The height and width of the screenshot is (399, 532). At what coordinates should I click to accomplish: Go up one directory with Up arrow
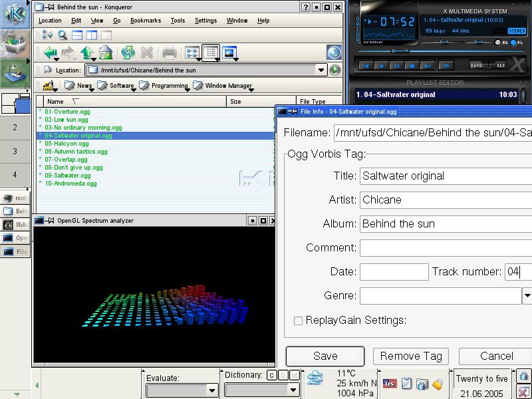point(87,53)
